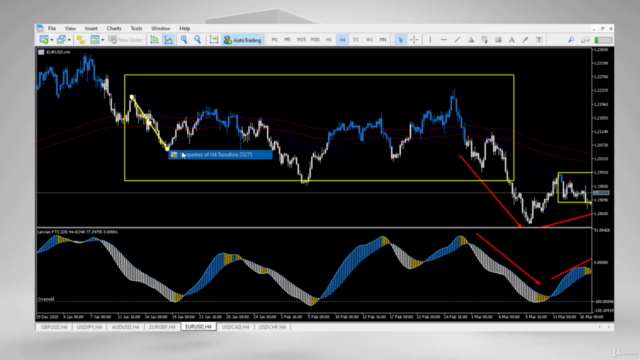Viewport: 640px width, 360px height.
Task: Switch to the USDCAD,H4 chart tab
Action: [x=236, y=327]
